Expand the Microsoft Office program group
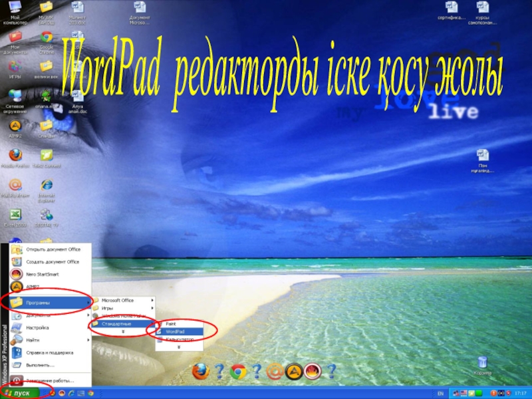Viewport: 532px width, 399px height. coord(124,301)
